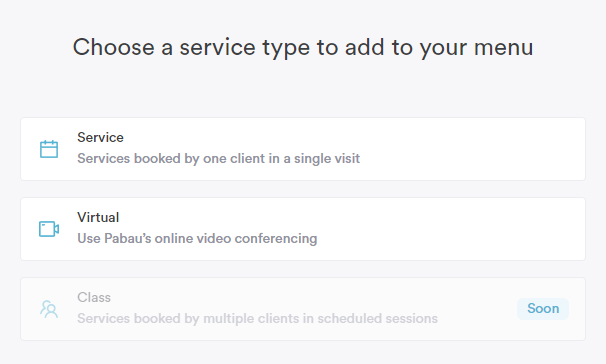Click the 'Choose a service type' heading
Viewport: 606px width, 364px height.
tap(303, 48)
